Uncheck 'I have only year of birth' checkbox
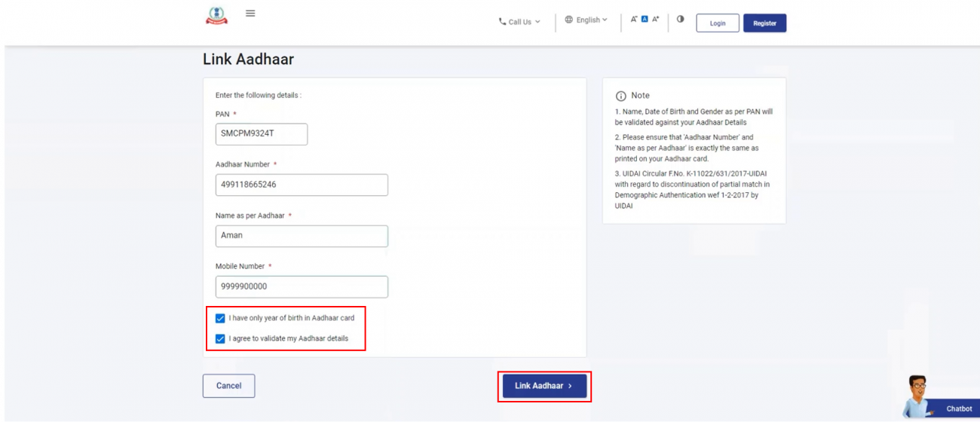This screenshot has width=980, height=422. 220,319
